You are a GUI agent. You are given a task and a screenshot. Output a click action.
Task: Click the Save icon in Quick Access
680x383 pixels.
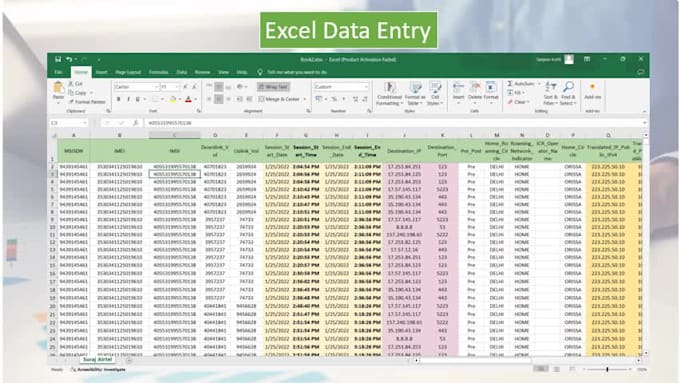(x=58, y=59)
